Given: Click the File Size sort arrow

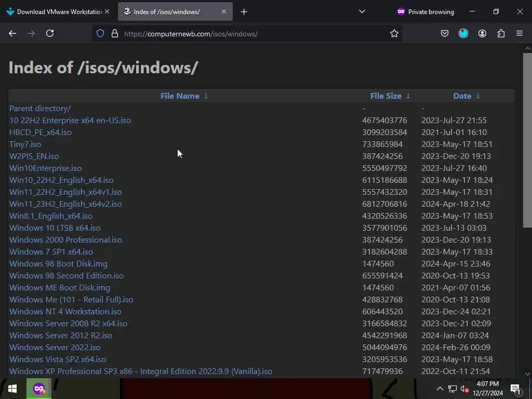Looking at the screenshot, I should point(408,96).
